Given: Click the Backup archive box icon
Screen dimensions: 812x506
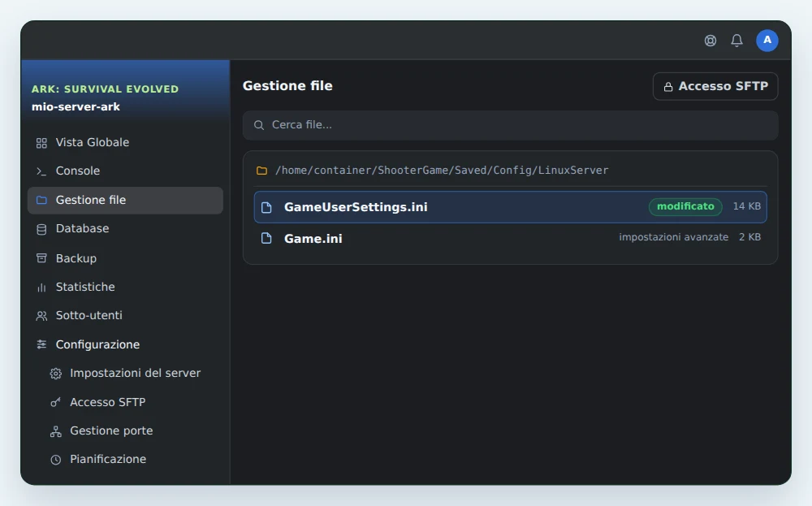Looking at the screenshot, I should (41, 258).
